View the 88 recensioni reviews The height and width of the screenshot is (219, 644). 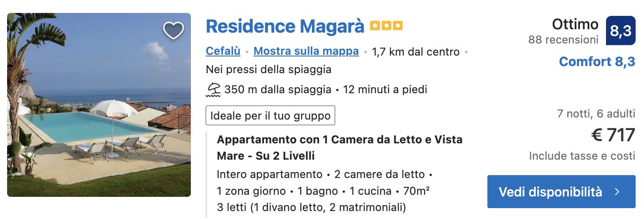[x=563, y=40]
